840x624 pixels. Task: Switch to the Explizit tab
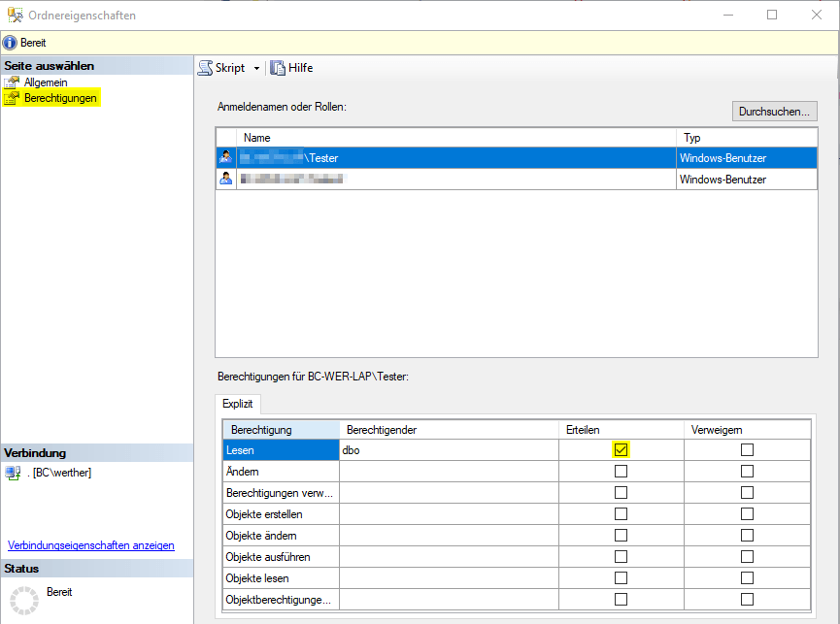[237, 404]
